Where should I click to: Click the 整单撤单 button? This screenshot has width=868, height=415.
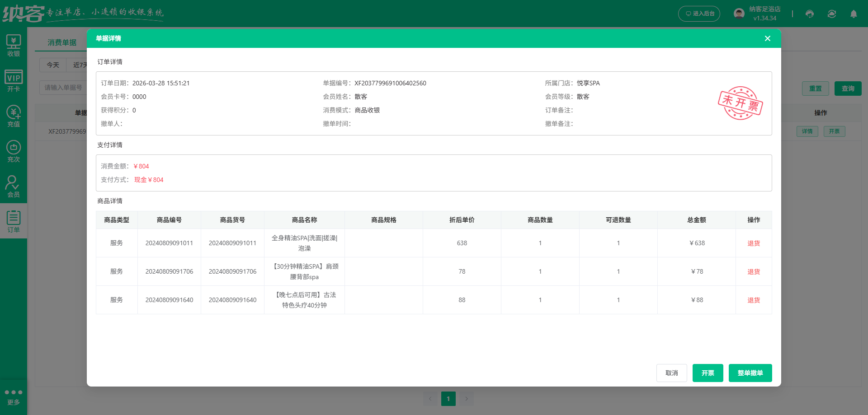pyautogui.click(x=750, y=373)
